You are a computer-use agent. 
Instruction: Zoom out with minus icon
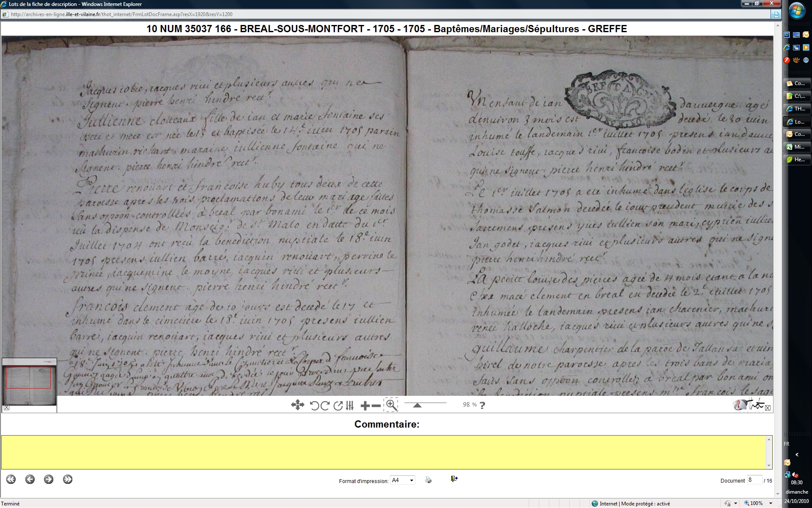pos(376,406)
